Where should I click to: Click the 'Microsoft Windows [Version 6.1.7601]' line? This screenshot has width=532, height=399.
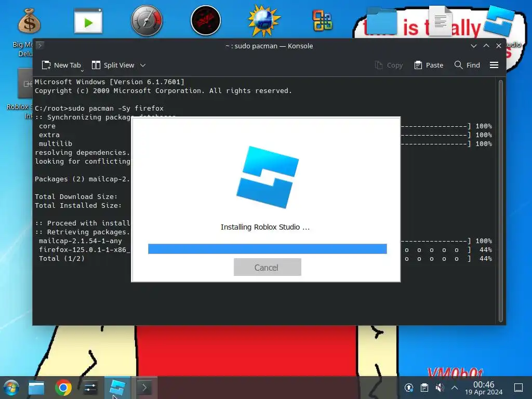point(109,82)
